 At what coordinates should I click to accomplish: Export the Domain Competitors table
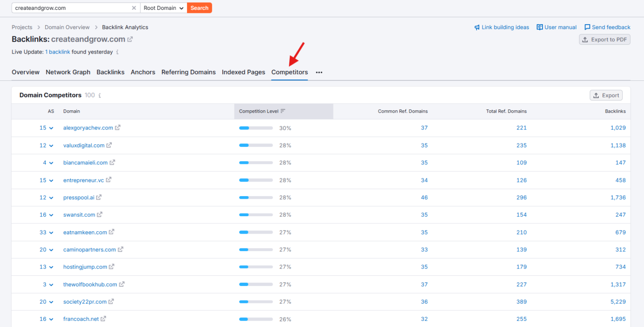point(606,95)
